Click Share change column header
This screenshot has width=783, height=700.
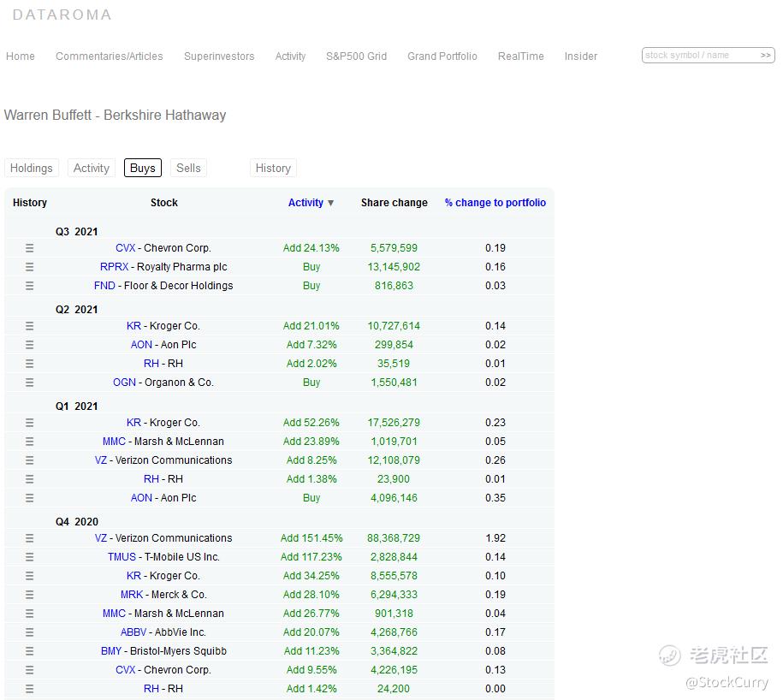[394, 203]
